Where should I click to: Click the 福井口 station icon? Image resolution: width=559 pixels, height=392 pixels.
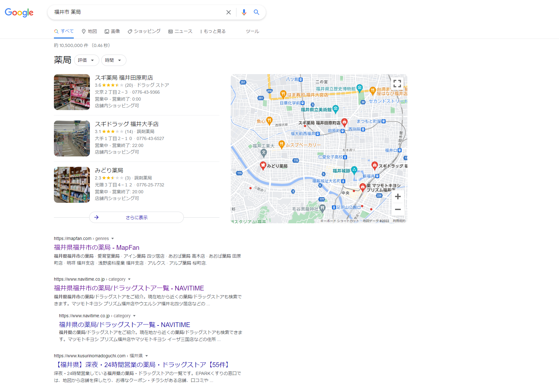coord(399,150)
